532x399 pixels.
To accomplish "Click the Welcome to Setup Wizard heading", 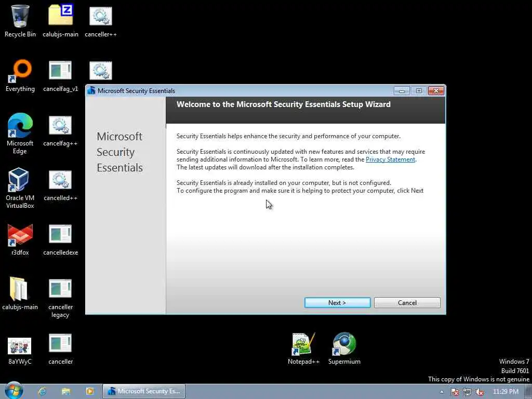I will (x=283, y=104).
